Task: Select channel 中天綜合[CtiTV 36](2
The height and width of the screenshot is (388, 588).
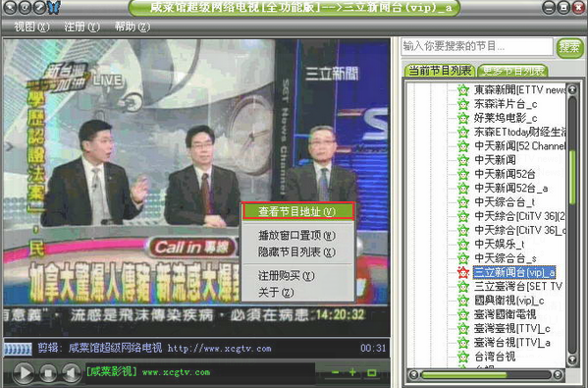Action: [x=519, y=216]
